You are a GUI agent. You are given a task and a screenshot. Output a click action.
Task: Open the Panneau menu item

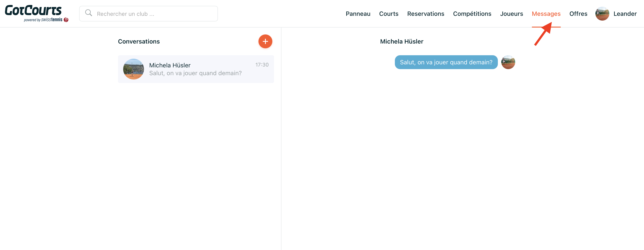[x=358, y=14]
